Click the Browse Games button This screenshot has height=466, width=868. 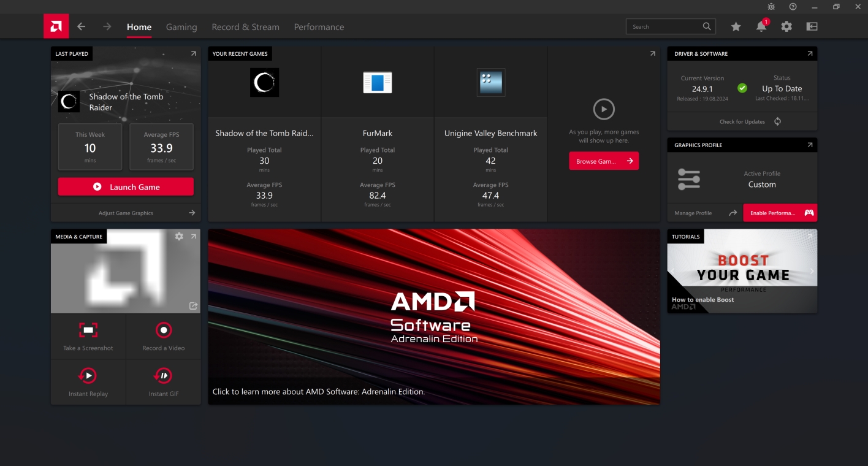pyautogui.click(x=604, y=161)
